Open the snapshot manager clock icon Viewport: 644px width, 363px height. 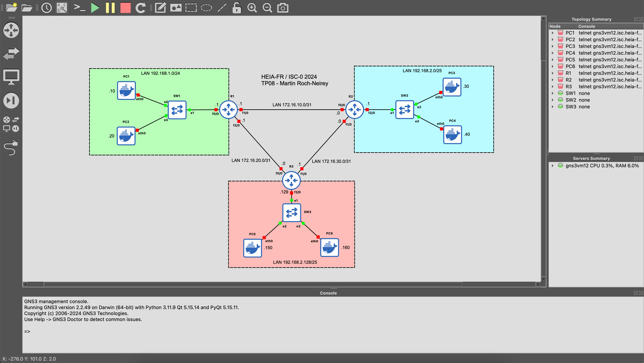47,7
